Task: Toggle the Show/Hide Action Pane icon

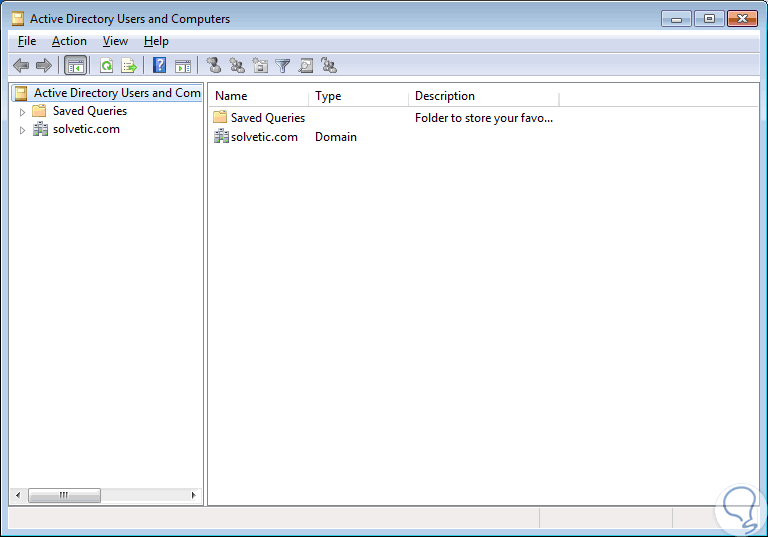Action: [x=183, y=66]
